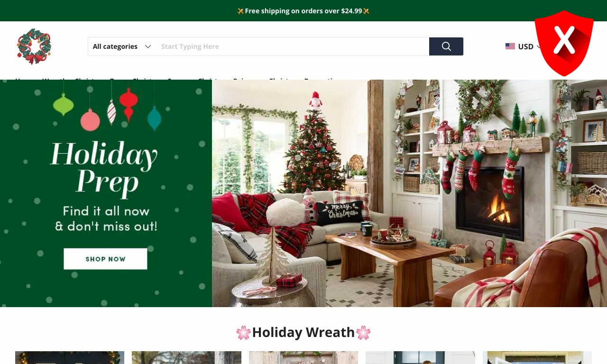Open the third Holiday Wreath product thumbnail
Screen dimensions: 607x364
[x=303, y=357]
